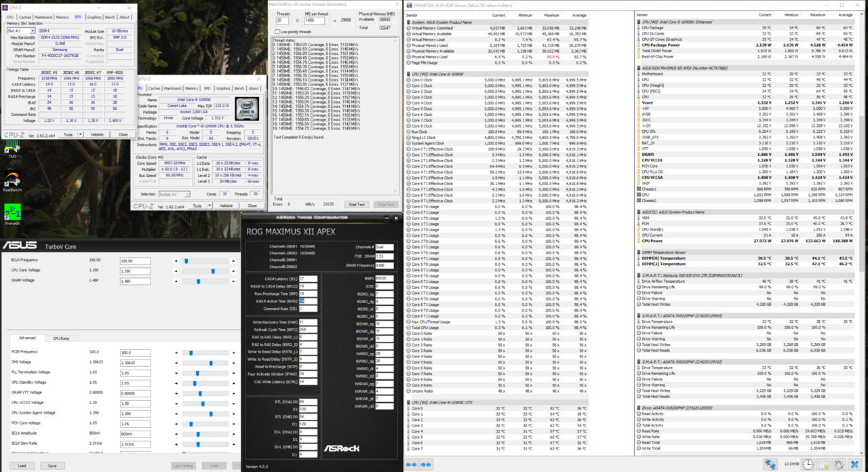Open Slot #1 memory slot dropdown

click(x=22, y=31)
